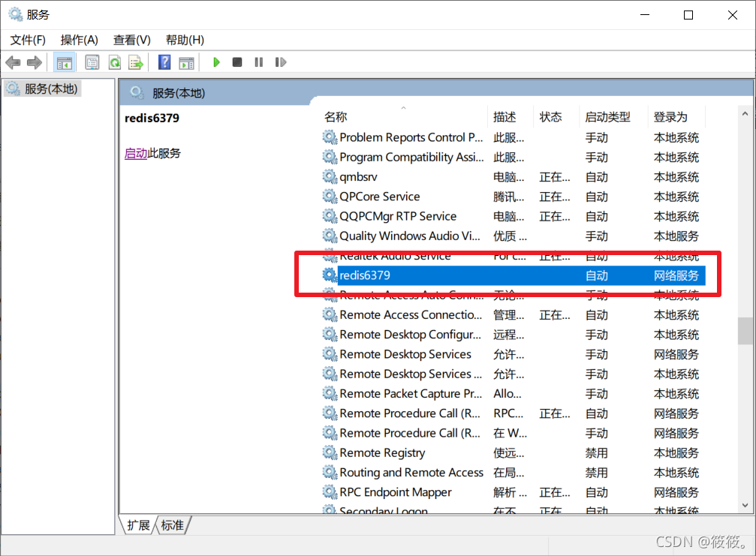Viewport: 756px width, 556px height.
Task: Click the vertical scrollbar thumb
Action: tap(745, 330)
